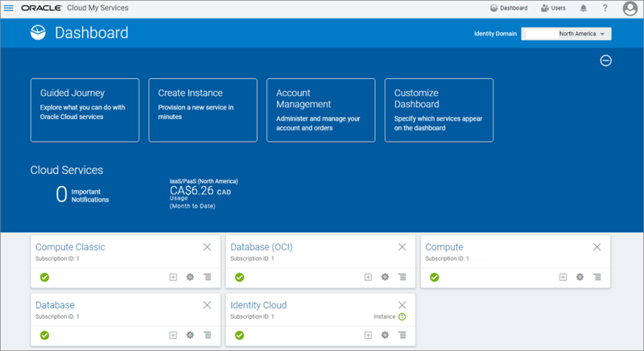Image resolution: width=644 pixels, height=351 pixels.
Task: Collapse the welcome panel with minus icon
Action: coord(606,60)
